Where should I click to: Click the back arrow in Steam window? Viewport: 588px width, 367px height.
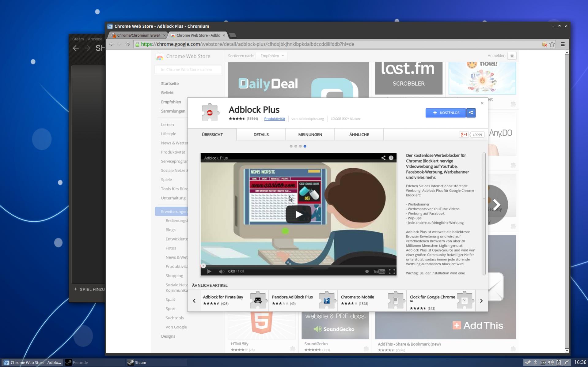76,48
